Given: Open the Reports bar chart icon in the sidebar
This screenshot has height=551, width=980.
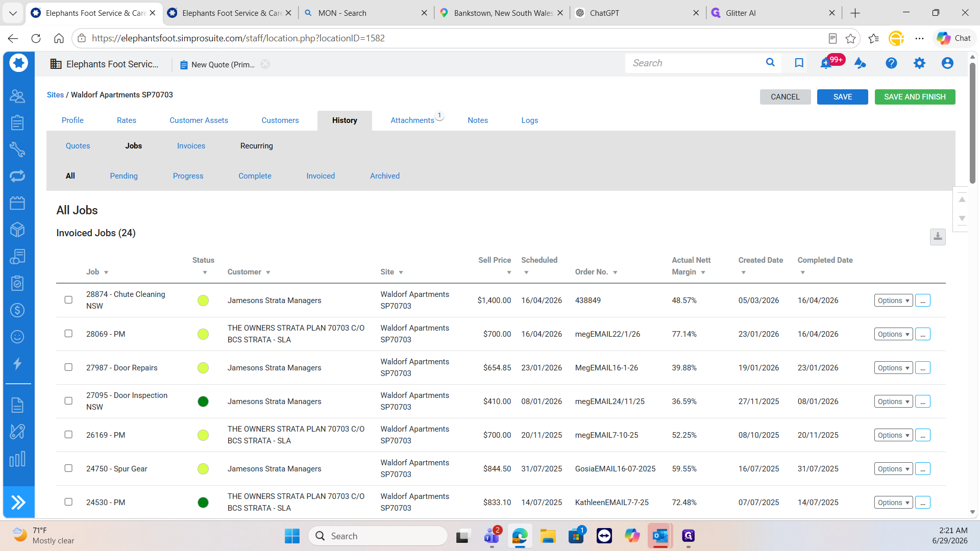Looking at the screenshot, I should (17, 459).
